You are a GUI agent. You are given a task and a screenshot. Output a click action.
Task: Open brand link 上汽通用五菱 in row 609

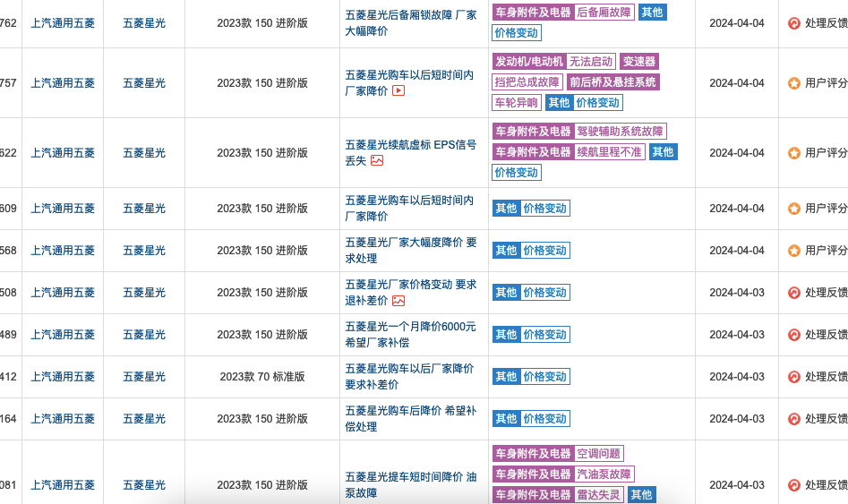pyautogui.click(x=63, y=209)
